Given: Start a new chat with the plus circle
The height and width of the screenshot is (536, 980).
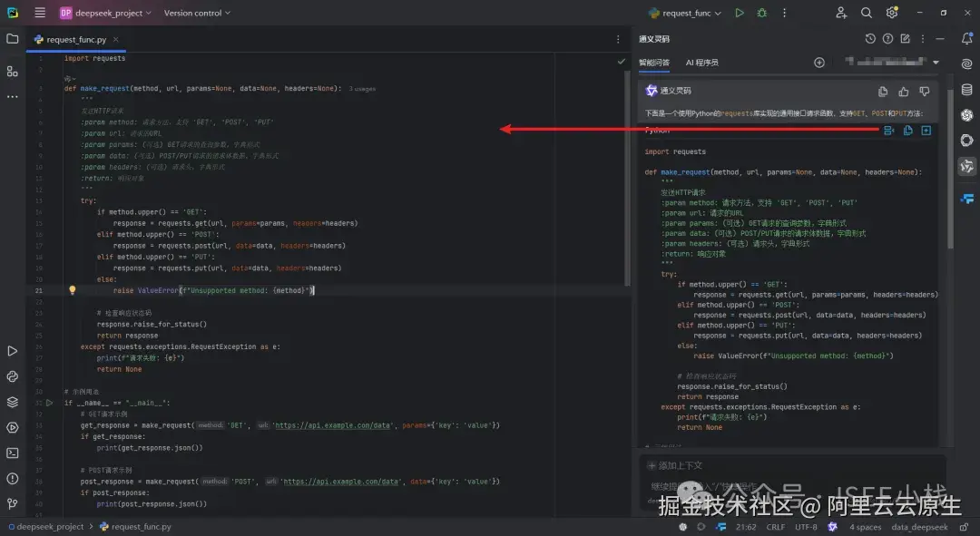Looking at the screenshot, I should [x=819, y=63].
